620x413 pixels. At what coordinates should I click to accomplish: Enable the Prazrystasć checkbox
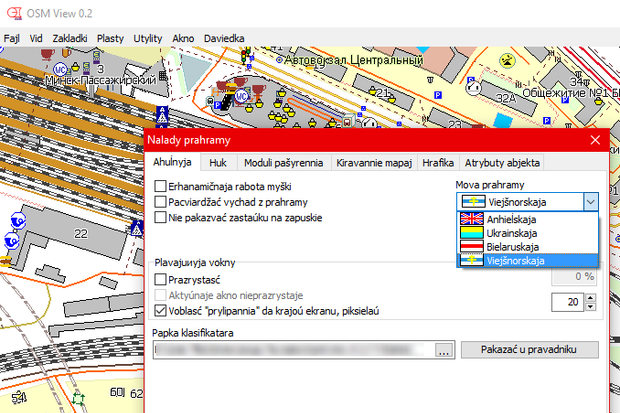(x=161, y=280)
